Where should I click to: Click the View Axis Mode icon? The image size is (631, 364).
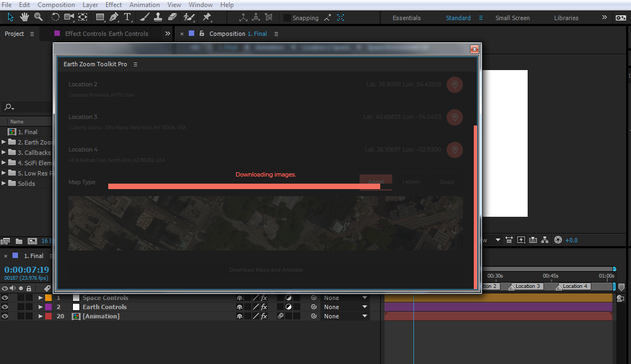[x=269, y=17]
